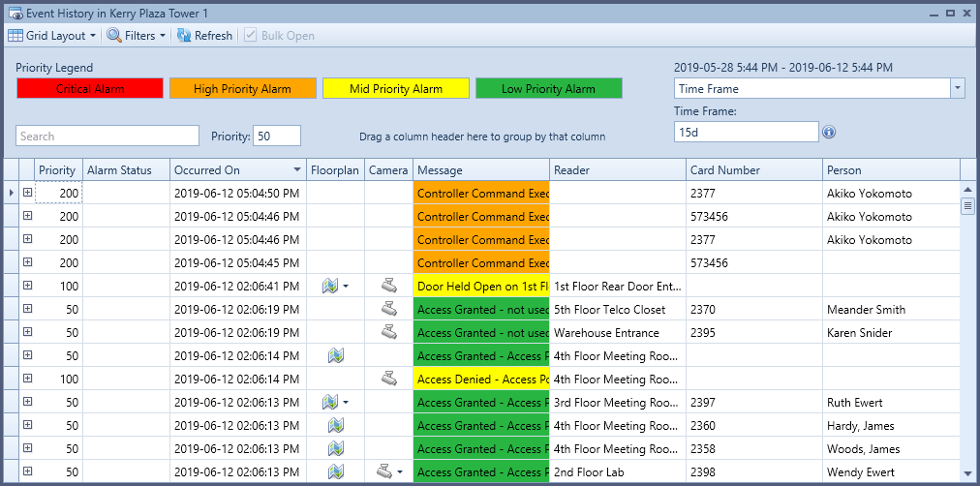Screen dimensions: 980x486
Task: Click the Time Frame 15d input box
Action: point(747,132)
